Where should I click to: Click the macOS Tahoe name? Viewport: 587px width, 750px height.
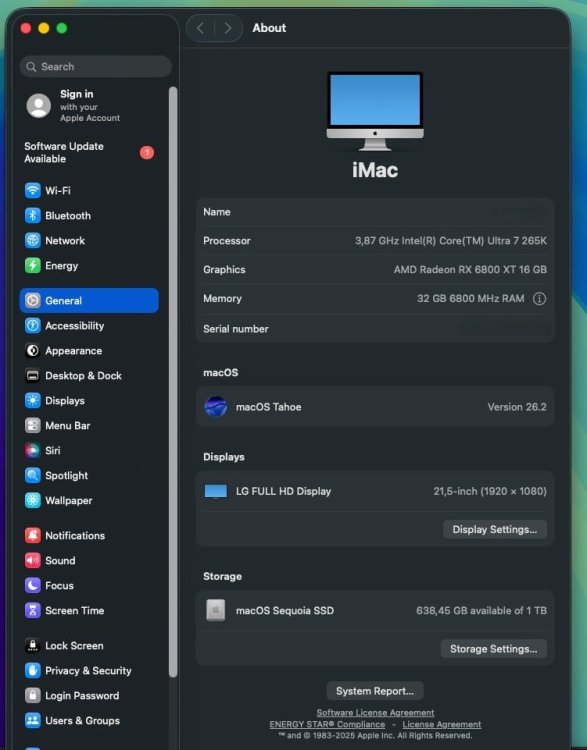[268, 407]
